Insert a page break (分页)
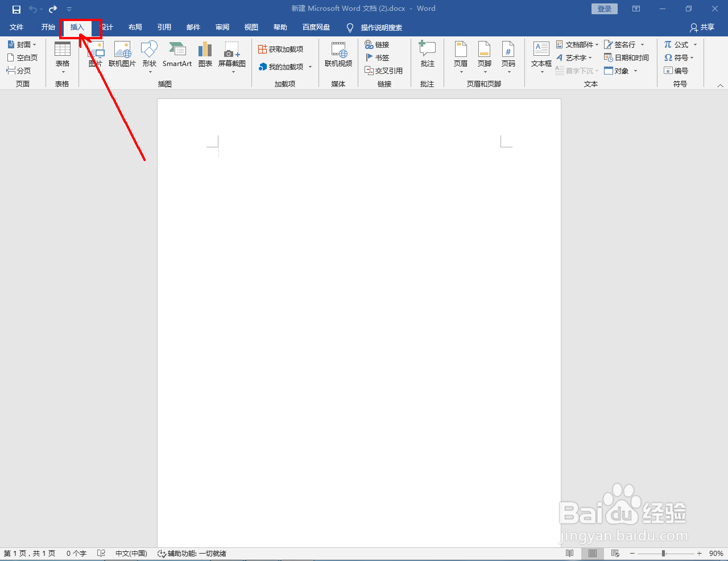This screenshot has width=728, height=561. (x=19, y=71)
